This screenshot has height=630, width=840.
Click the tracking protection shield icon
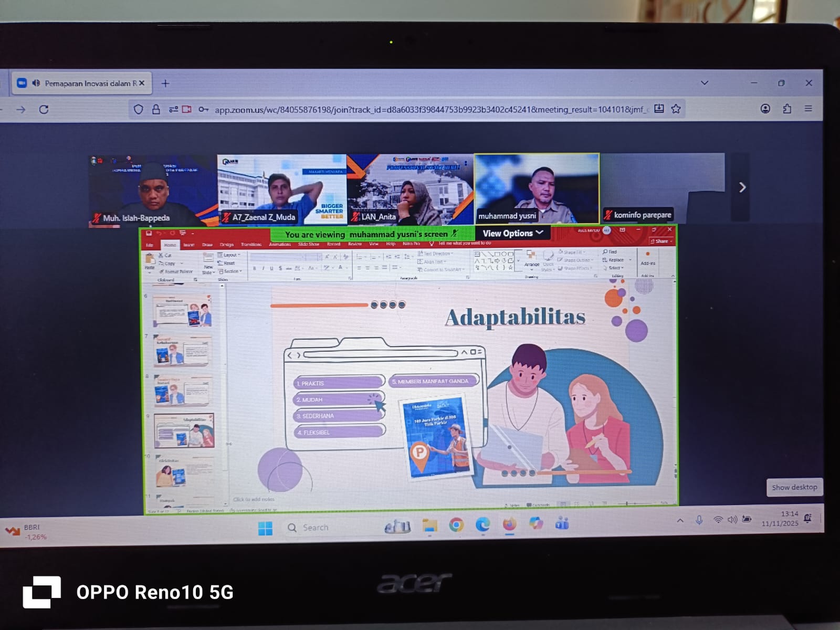coord(138,109)
